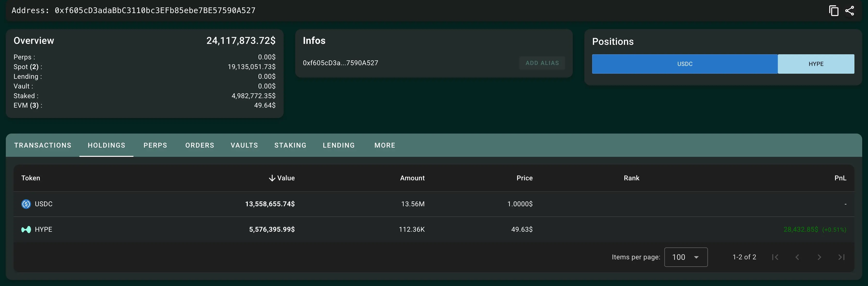Click the Positions heading
This screenshot has width=868, height=286.
click(x=613, y=42)
